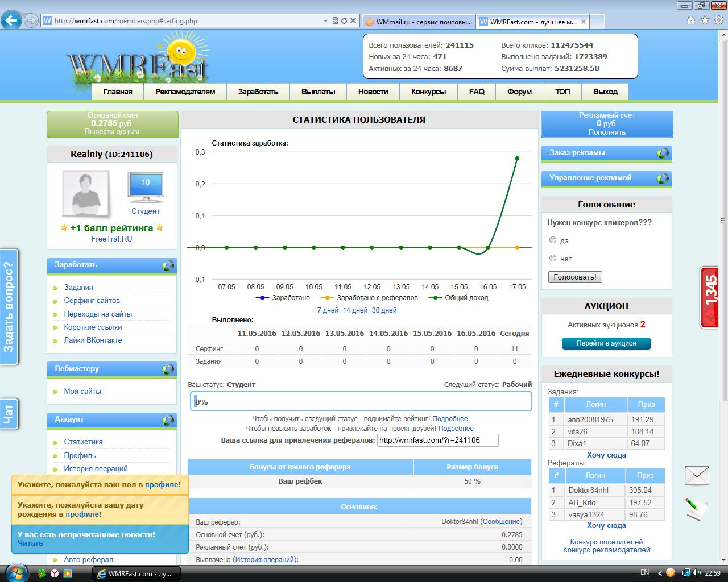The height and width of the screenshot is (582, 728).
Task: Click the pencil notepad icon on right
Action: tap(697, 508)
